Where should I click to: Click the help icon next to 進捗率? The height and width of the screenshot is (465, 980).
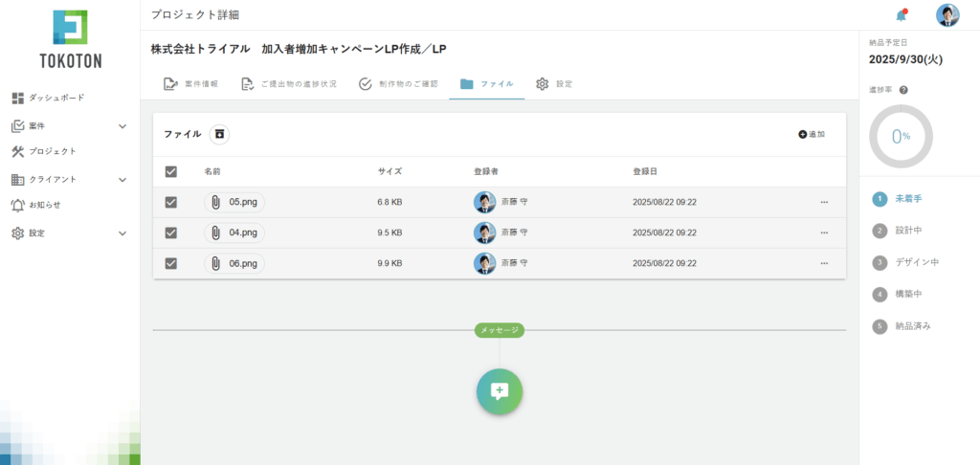pos(903,90)
